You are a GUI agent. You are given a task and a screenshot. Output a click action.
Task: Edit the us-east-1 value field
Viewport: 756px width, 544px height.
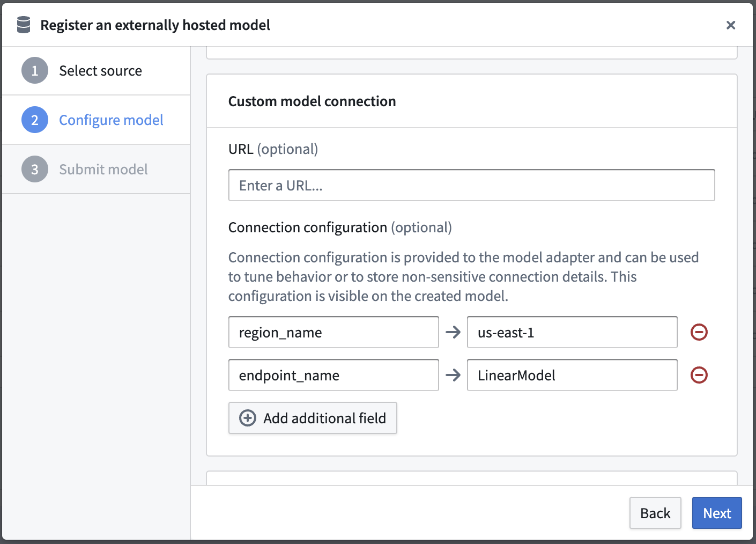pos(572,332)
